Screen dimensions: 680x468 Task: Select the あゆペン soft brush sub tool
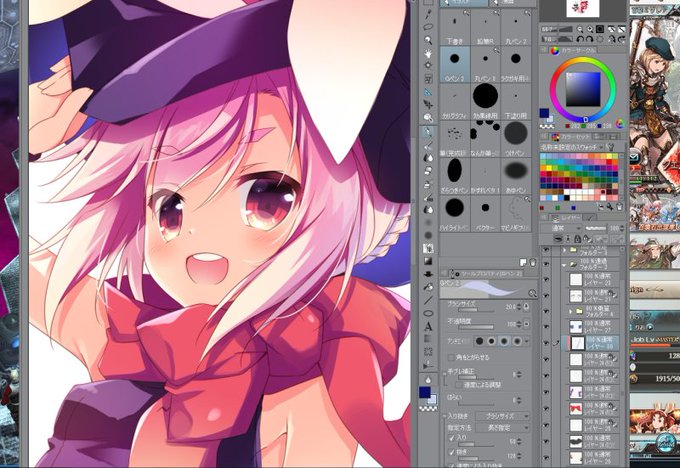tap(516, 176)
